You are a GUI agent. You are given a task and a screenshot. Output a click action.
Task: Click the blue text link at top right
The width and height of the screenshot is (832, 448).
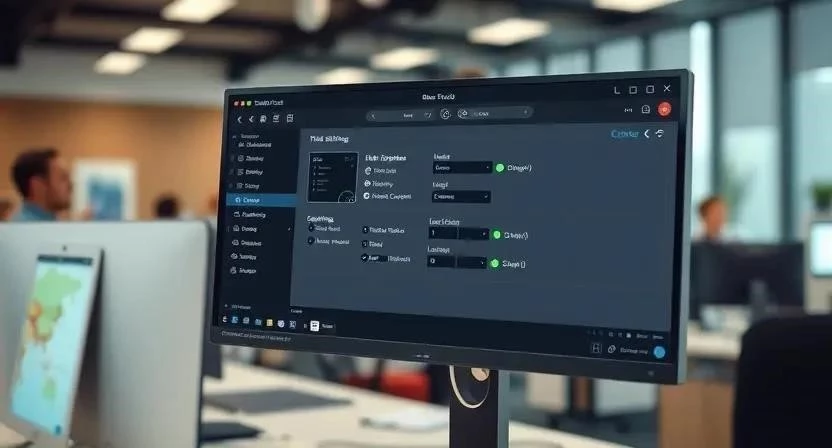coord(624,133)
